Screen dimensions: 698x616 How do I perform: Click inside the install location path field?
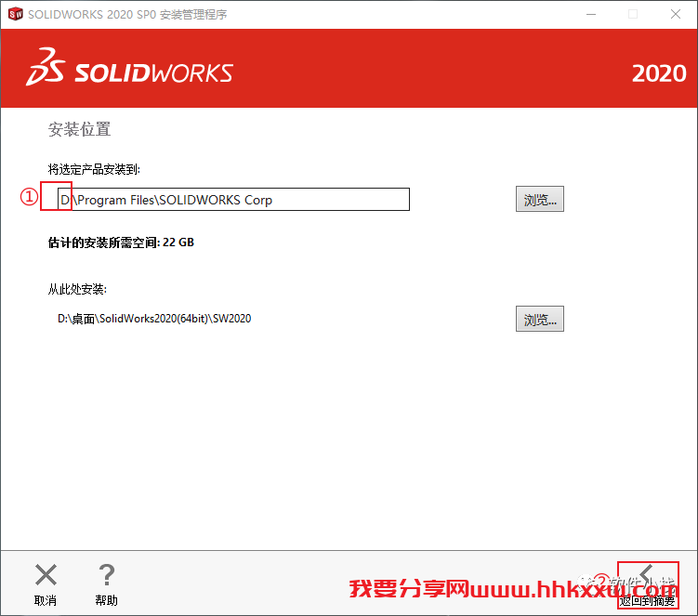click(x=233, y=200)
